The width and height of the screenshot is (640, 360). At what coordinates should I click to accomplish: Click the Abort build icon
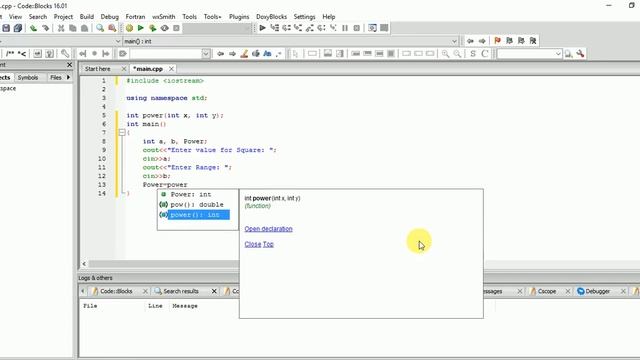pyautogui.click(x=176, y=28)
